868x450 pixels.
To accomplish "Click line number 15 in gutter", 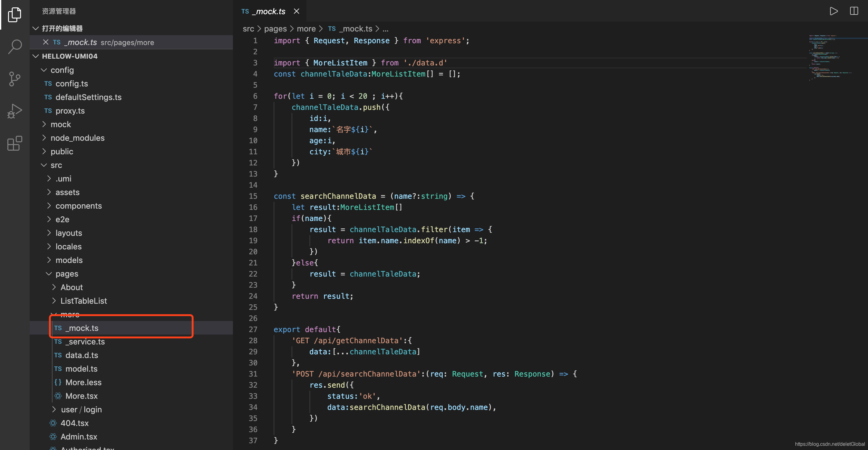I will 253,196.
